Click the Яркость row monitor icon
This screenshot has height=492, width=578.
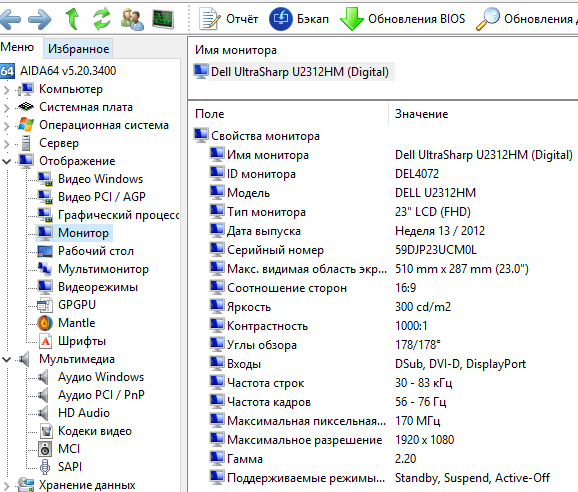[217, 306]
